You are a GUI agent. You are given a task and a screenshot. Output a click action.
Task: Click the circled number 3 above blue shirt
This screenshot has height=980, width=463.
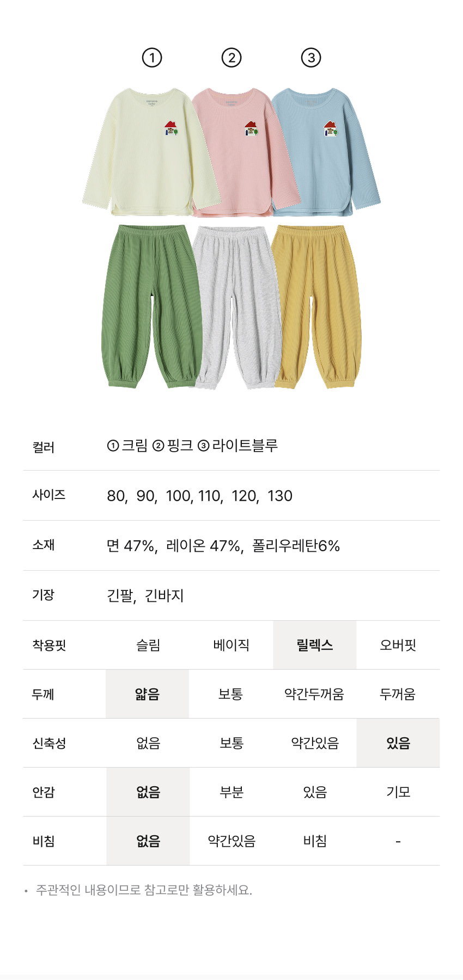pos(311,58)
